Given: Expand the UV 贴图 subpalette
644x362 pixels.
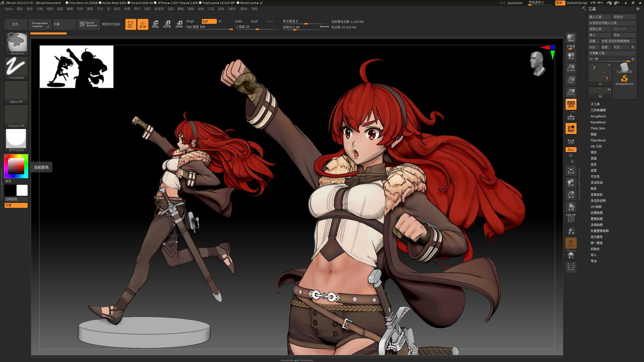Looking at the screenshot, I should pos(596,207).
